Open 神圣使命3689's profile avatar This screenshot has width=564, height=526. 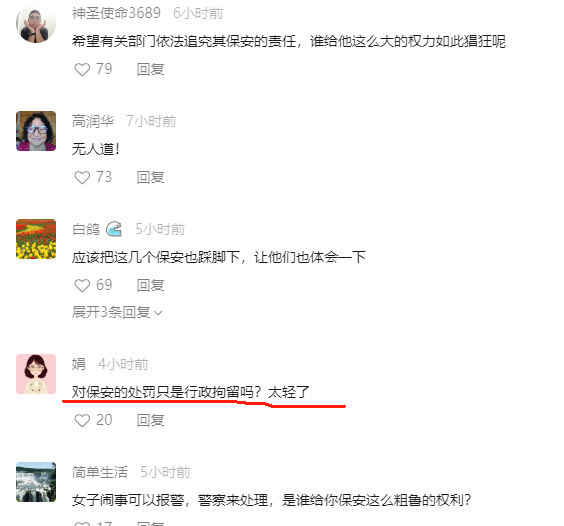click(36, 23)
